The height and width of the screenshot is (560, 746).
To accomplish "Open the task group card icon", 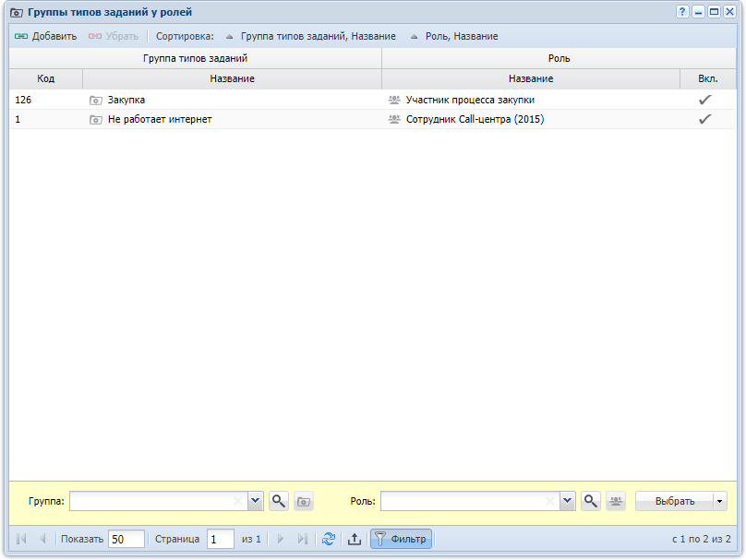I will pyautogui.click(x=304, y=501).
